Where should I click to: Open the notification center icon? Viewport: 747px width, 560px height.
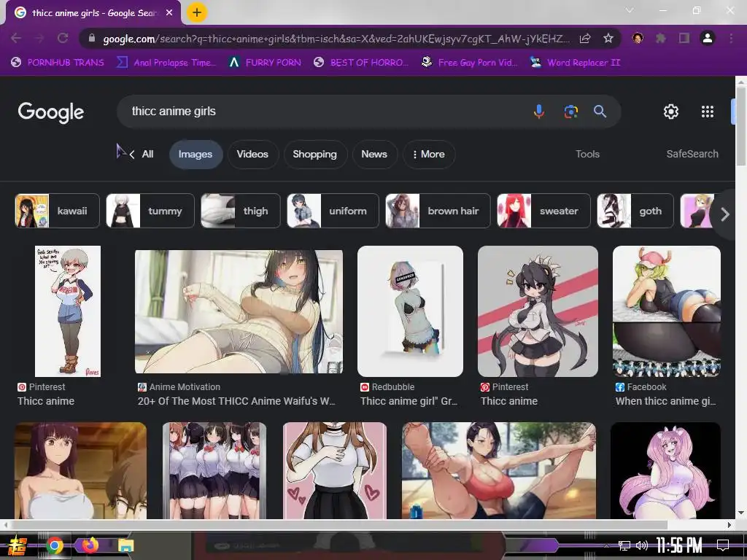[723, 545]
